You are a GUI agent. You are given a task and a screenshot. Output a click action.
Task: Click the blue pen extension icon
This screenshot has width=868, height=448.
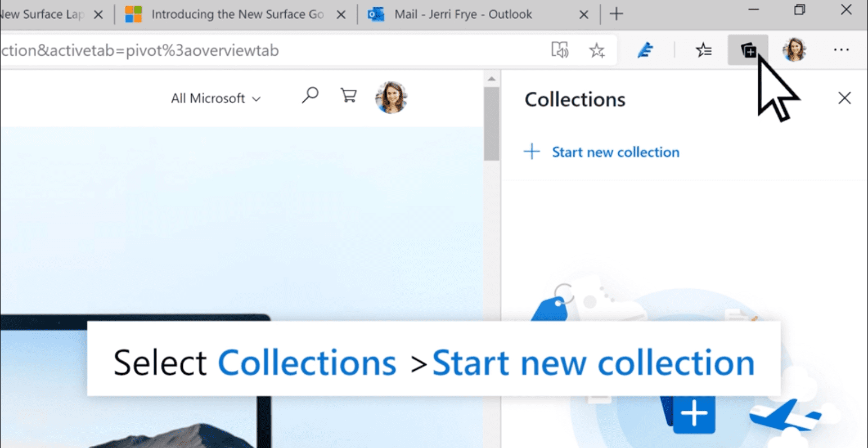645,51
